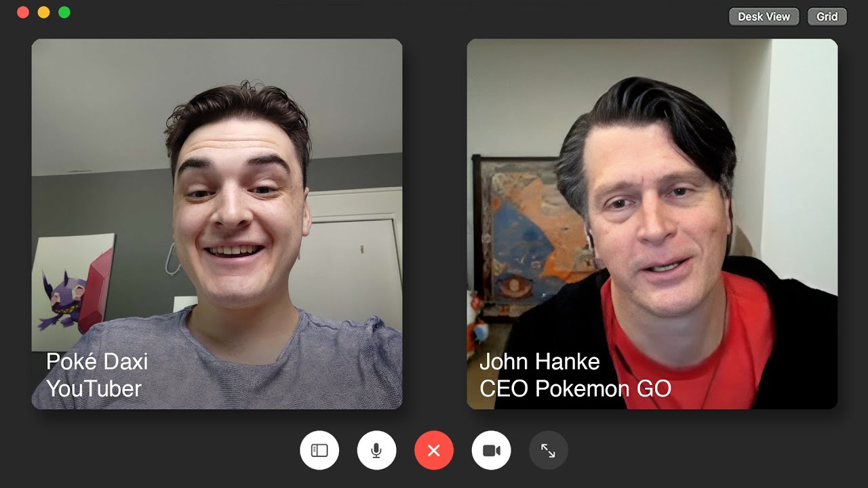This screenshot has width=868, height=488.
Task: Minimize window with the yellow button
Action: tap(43, 12)
